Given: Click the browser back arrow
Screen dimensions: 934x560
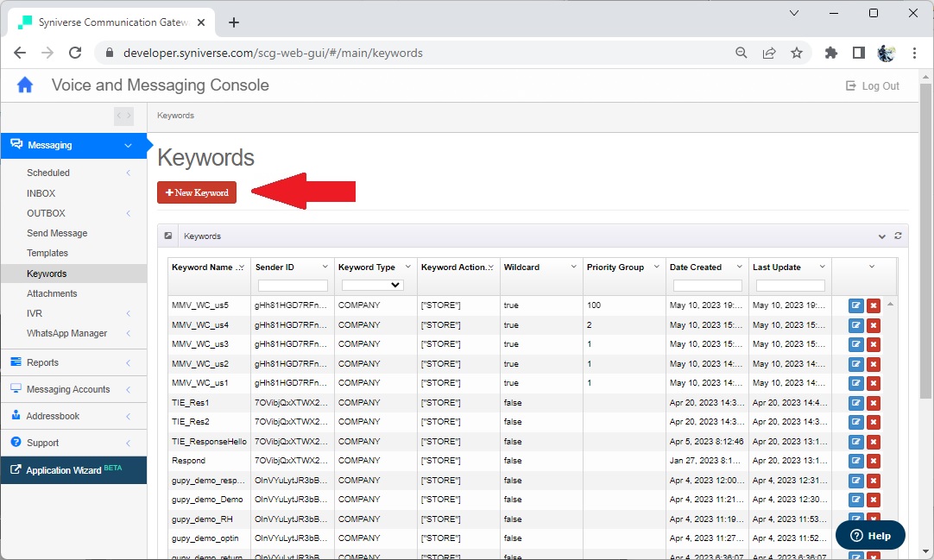Looking at the screenshot, I should pyautogui.click(x=20, y=53).
